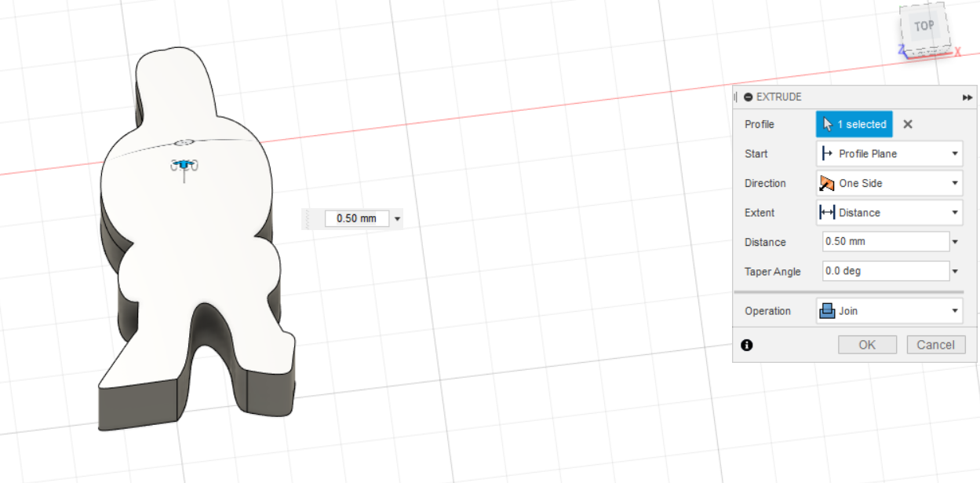The image size is (980, 483).
Task: Click the info icon in Extrude dialog
Action: [747, 345]
